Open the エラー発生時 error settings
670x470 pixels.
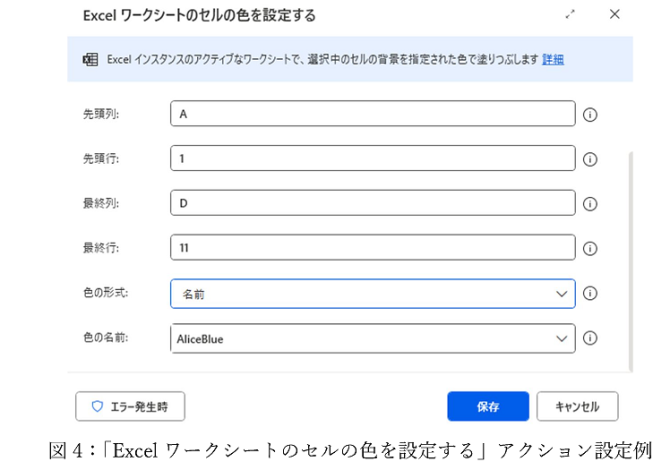point(130,407)
